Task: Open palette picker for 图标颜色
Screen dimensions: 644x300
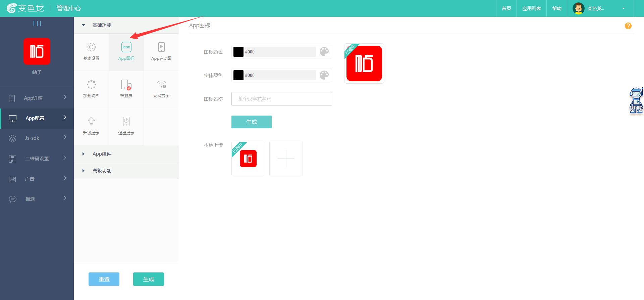Action: pyautogui.click(x=324, y=52)
